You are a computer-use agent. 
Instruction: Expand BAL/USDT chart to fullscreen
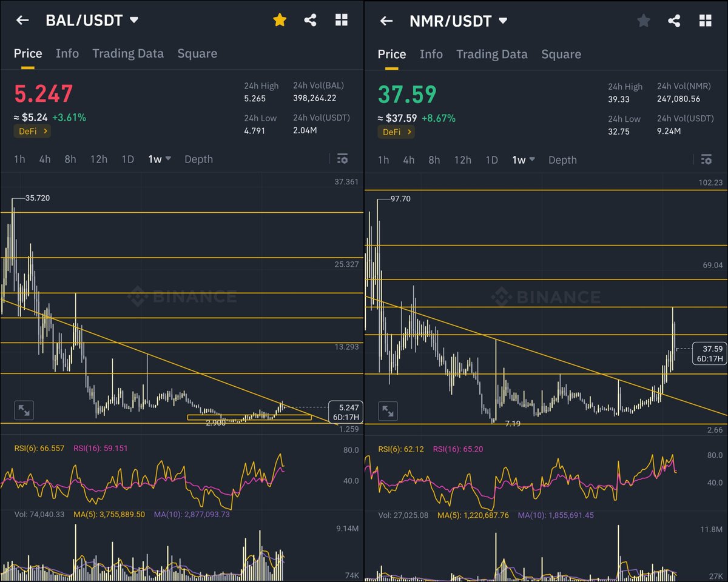tap(24, 410)
